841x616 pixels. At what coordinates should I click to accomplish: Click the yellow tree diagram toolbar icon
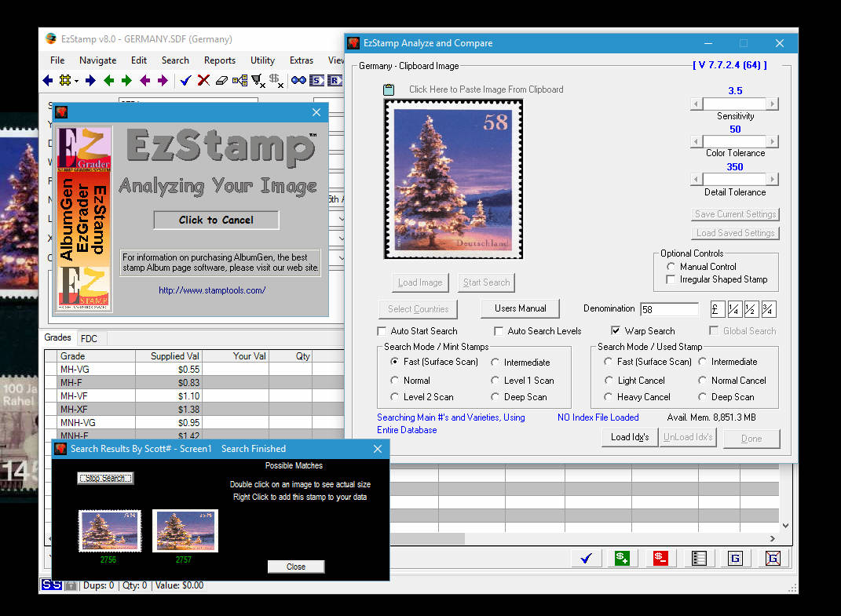pyautogui.click(x=240, y=80)
